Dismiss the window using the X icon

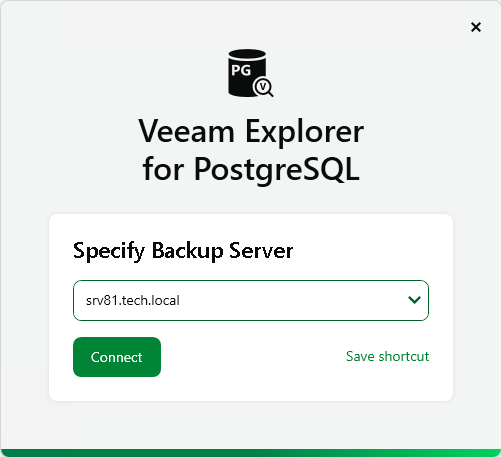coord(476,27)
